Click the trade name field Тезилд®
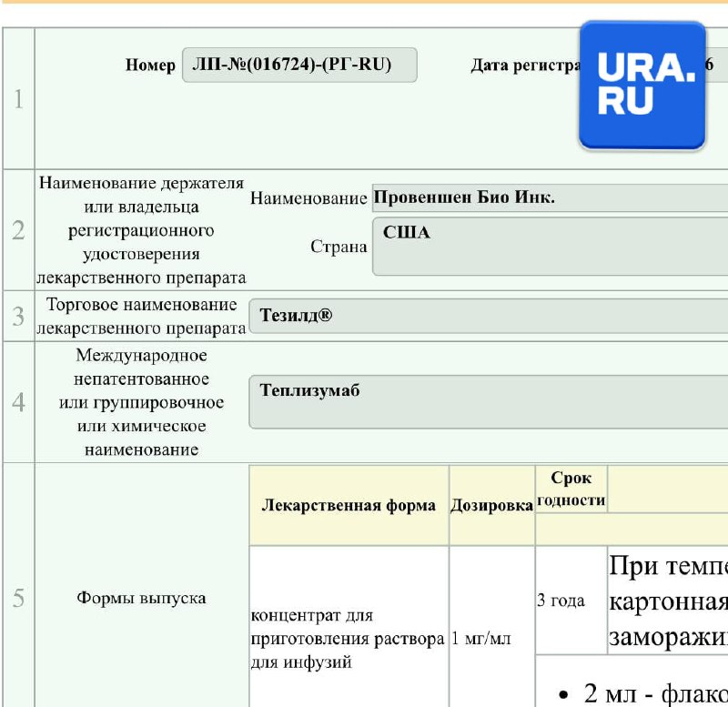This screenshot has height=707, width=728. point(488,316)
